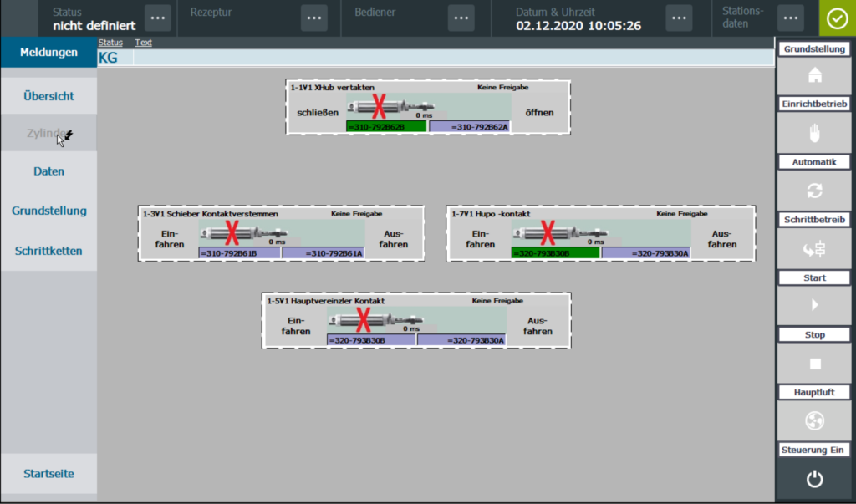Open the Rezeptur ellipsis button

coord(314,18)
